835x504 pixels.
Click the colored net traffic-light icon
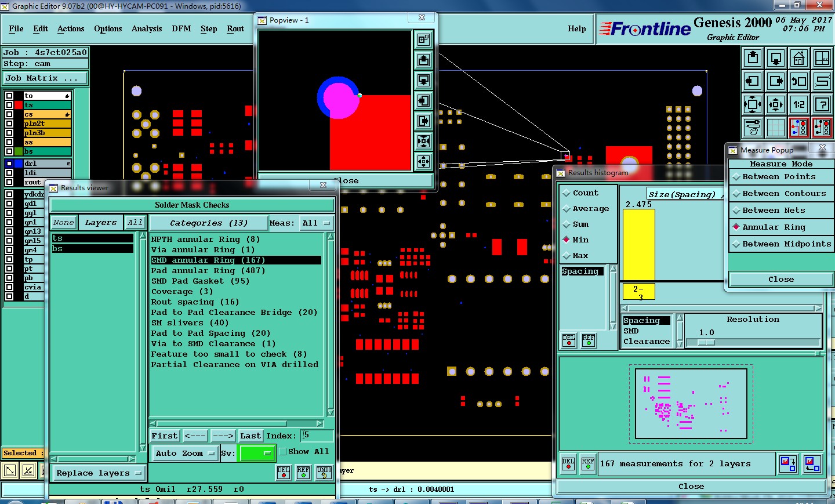click(x=799, y=127)
